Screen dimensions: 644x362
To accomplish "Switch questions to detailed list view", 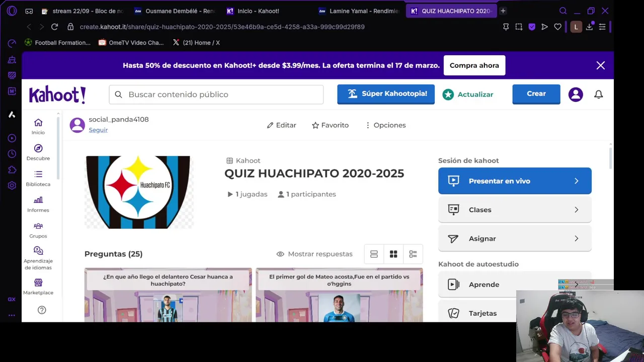I will [413, 254].
